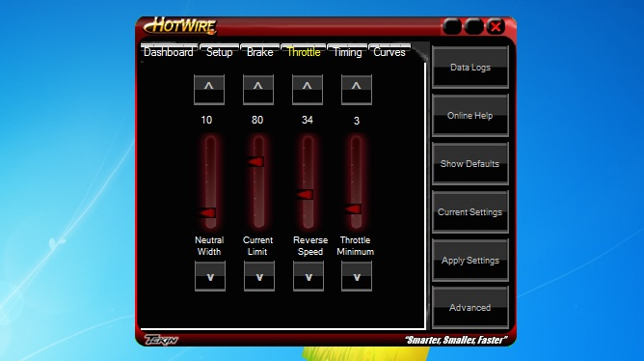
Task: Click the Apply Settings button
Action: tap(470, 261)
